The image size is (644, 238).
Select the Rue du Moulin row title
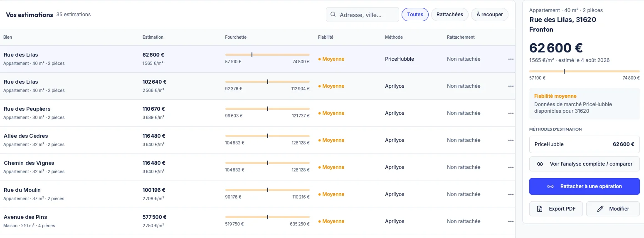tap(22, 190)
